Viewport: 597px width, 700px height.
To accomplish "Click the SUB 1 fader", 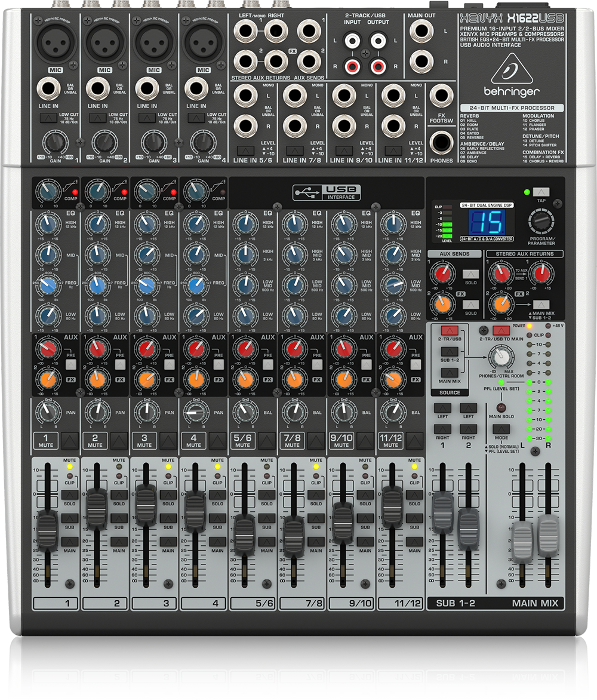I will click(x=442, y=512).
